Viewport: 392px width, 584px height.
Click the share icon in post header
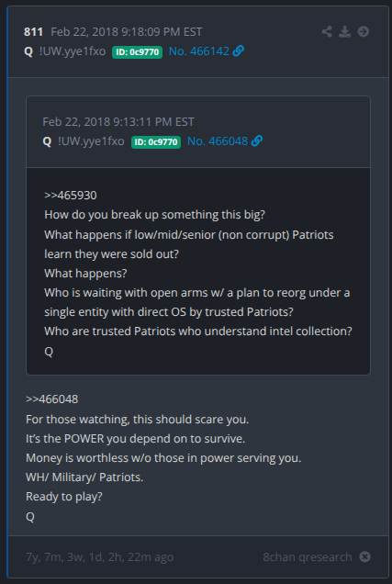(327, 31)
